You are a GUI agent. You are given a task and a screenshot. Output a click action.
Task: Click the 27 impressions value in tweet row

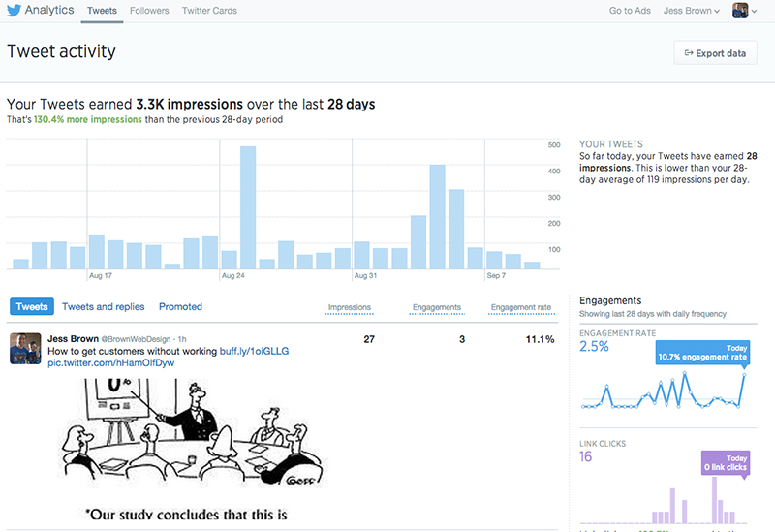pyautogui.click(x=369, y=339)
